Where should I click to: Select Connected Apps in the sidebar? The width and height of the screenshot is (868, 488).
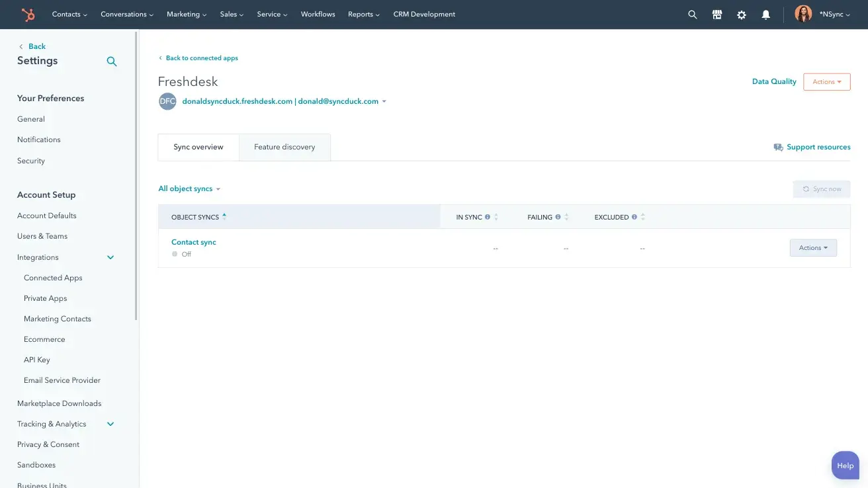(52, 277)
